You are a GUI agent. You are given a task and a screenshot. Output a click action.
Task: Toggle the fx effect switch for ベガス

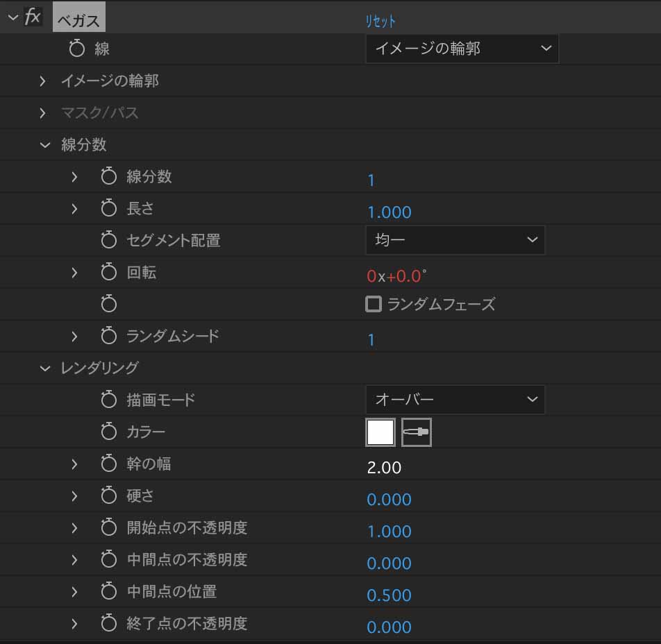click(x=33, y=18)
